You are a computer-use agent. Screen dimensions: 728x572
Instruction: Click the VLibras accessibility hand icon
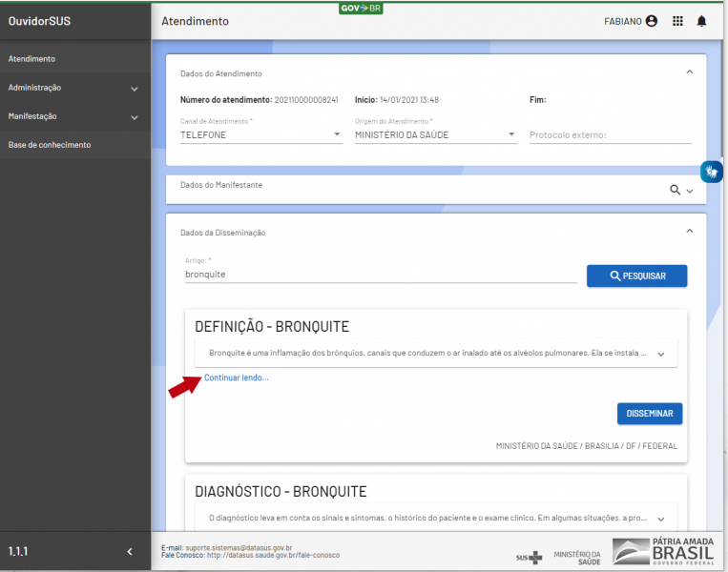tap(711, 172)
